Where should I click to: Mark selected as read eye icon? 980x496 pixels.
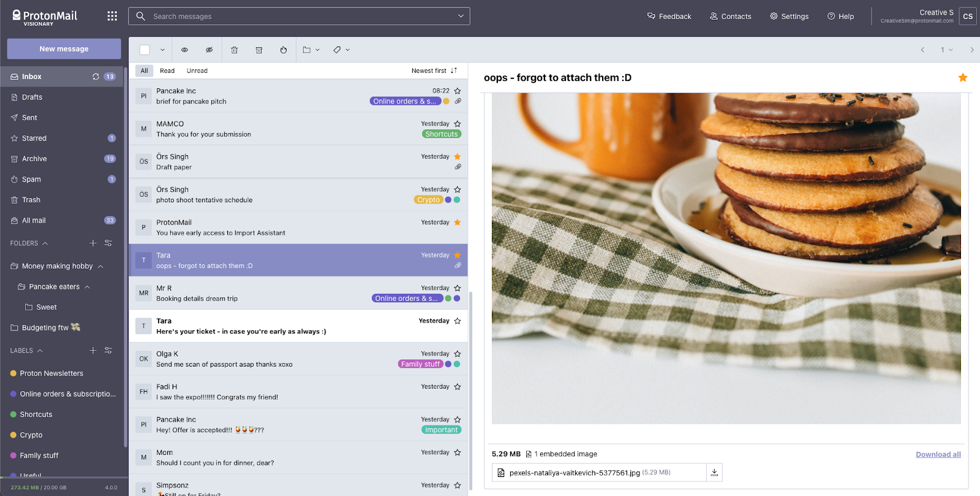(x=184, y=50)
